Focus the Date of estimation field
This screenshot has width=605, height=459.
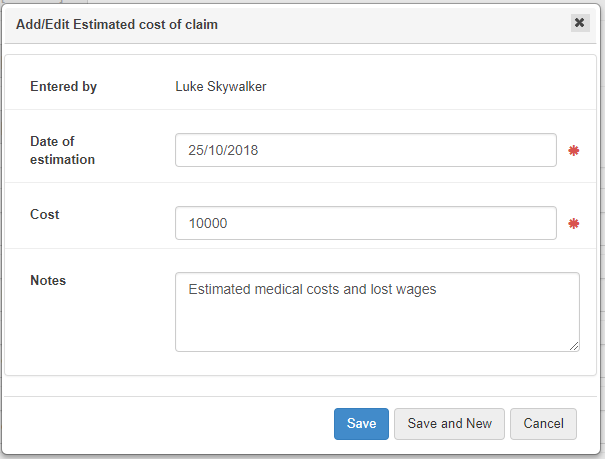click(365, 150)
